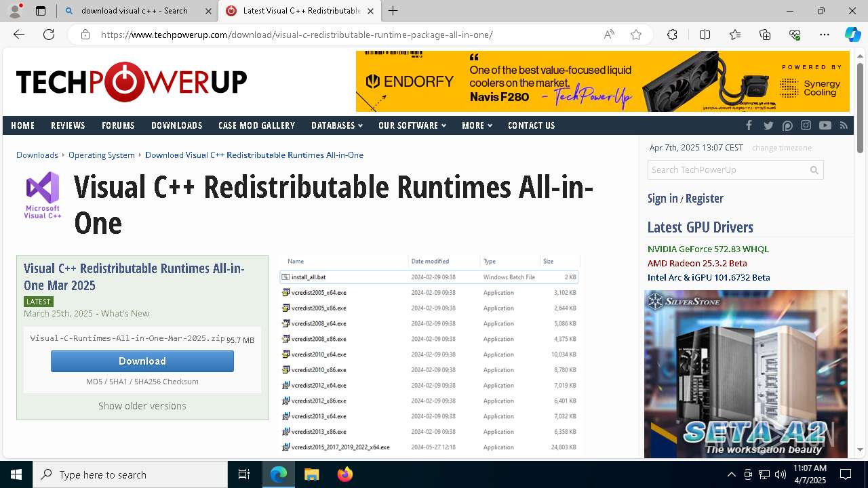Open File Explorer from taskbar
The image size is (868, 488).
tap(311, 474)
